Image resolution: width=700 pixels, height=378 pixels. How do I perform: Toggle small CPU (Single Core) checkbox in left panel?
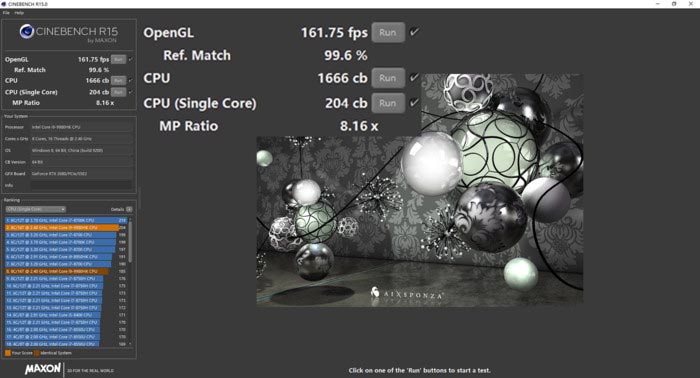[x=130, y=92]
